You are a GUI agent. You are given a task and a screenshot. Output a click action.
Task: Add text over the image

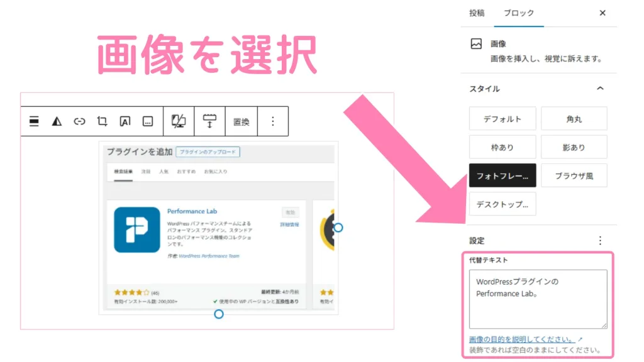tap(125, 121)
